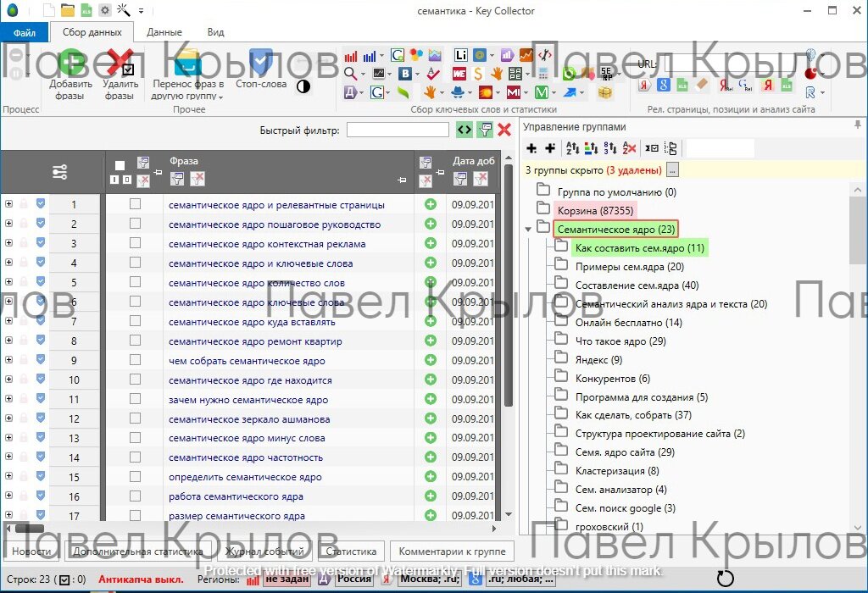Click the column settings sliders icon
The image size is (868, 593).
[60, 172]
